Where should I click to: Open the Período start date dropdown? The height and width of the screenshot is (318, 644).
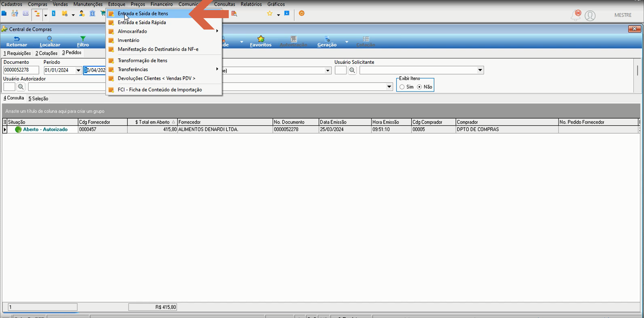coord(78,70)
